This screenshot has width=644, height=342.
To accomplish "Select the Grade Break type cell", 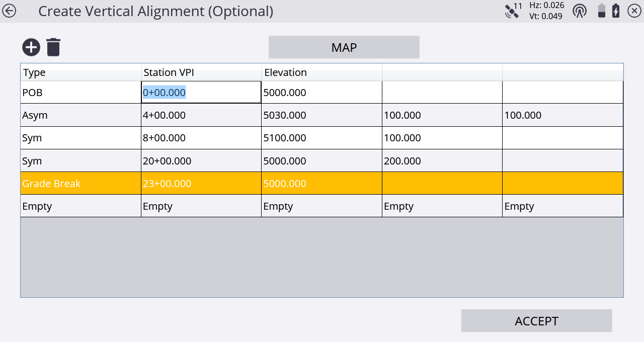I will (80, 184).
